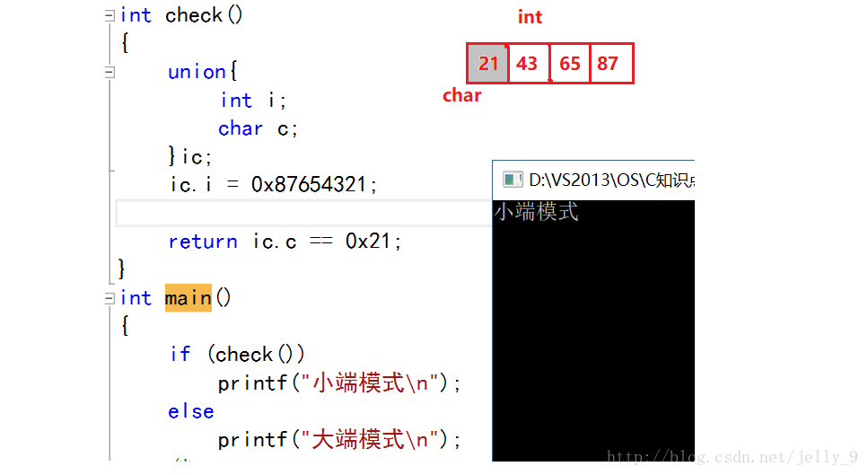Image resolution: width=868 pixels, height=475 pixels.
Task: Click the else keyword
Action: click(x=191, y=411)
